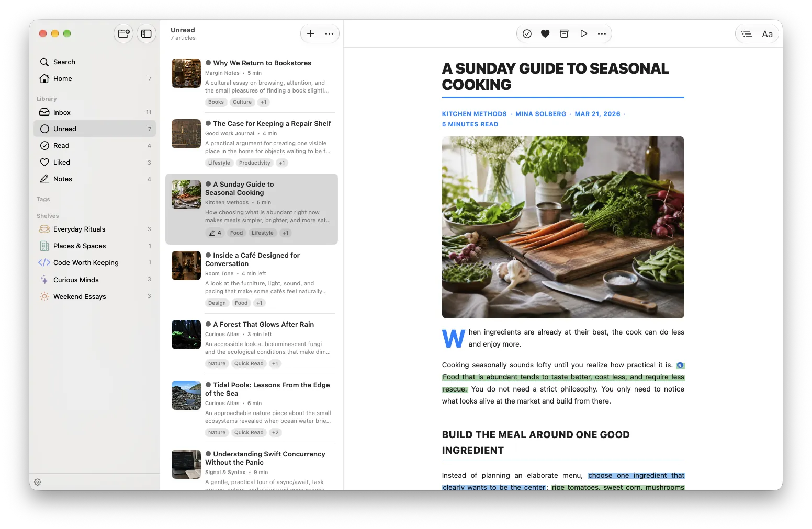This screenshot has height=529, width=812.
Task: Click Lifestyle tag on Sunday Guide article
Action: point(263,233)
